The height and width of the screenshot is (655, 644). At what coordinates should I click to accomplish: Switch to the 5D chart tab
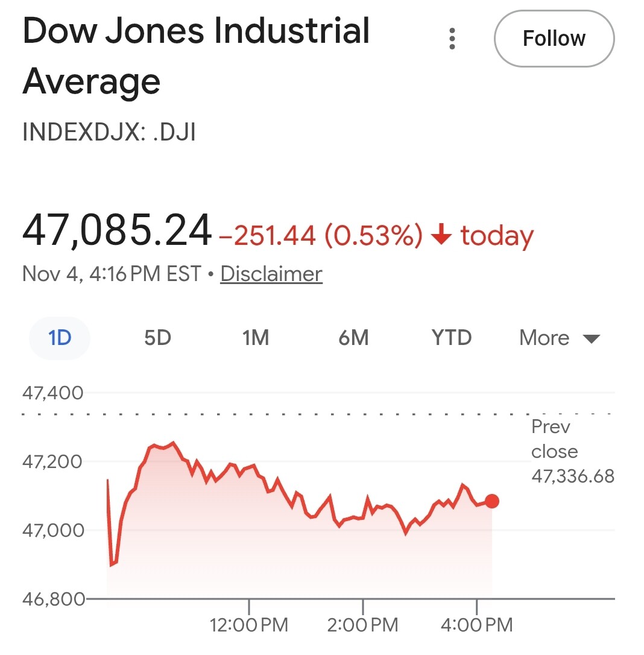pos(157,338)
